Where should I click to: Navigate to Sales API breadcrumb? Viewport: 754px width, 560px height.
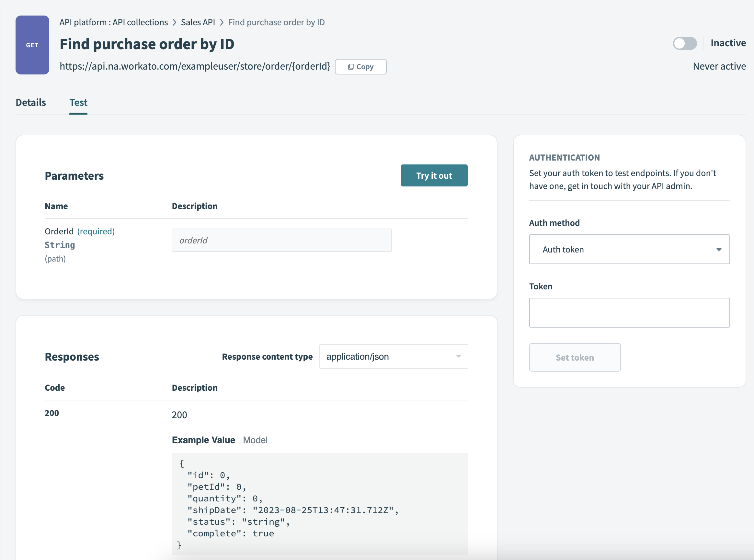click(x=198, y=22)
